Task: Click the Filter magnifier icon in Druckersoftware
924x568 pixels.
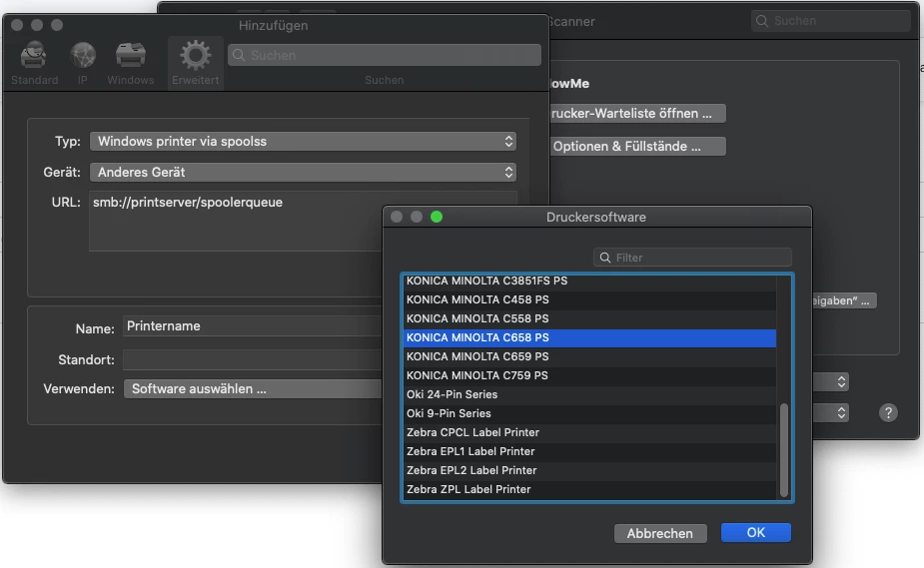Action: (605, 258)
